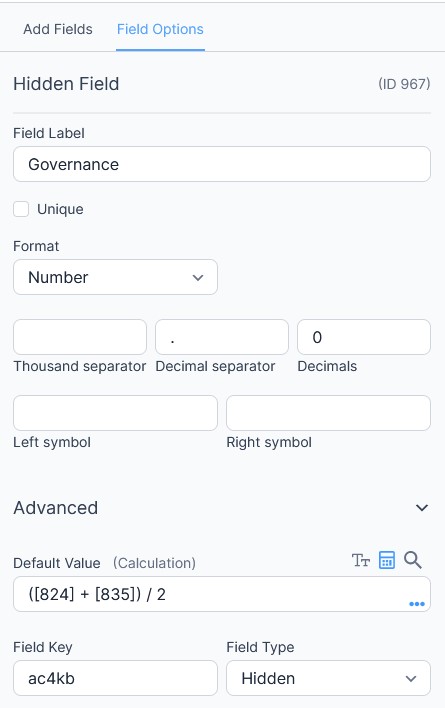
Task: Switch to the Add Fields tab
Action: (58, 29)
